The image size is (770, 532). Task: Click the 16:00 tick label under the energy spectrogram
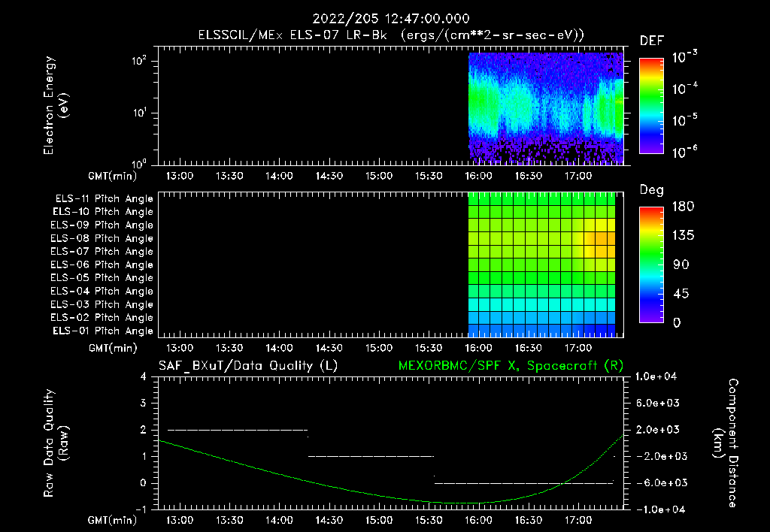(478, 176)
